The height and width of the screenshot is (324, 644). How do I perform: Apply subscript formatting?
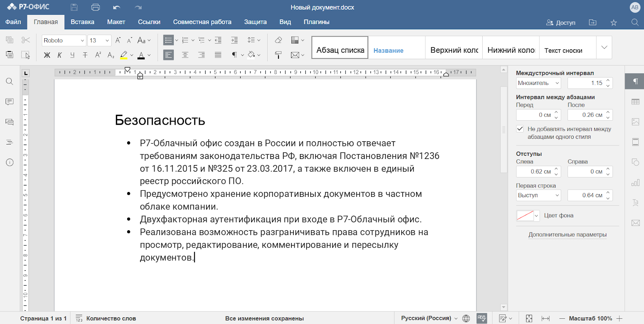pyautogui.click(x=111, y=55)
